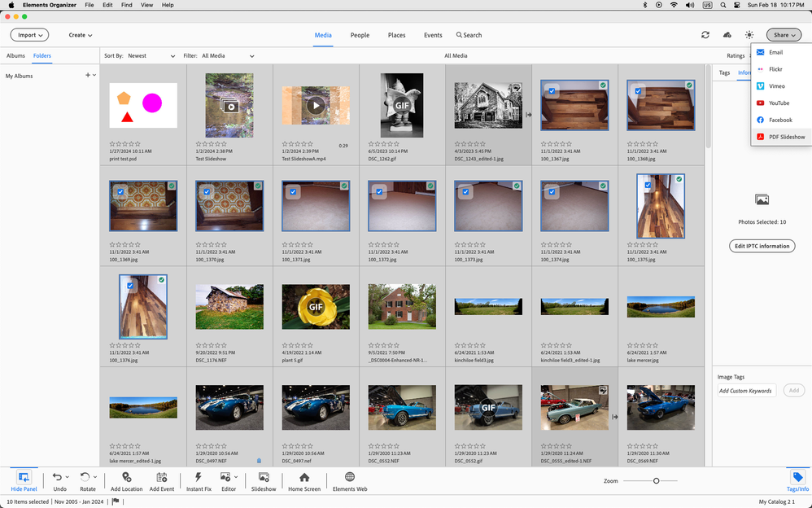Click the media grid vertical scrollbar
The image size is (812, 508).
coord(708,107)
